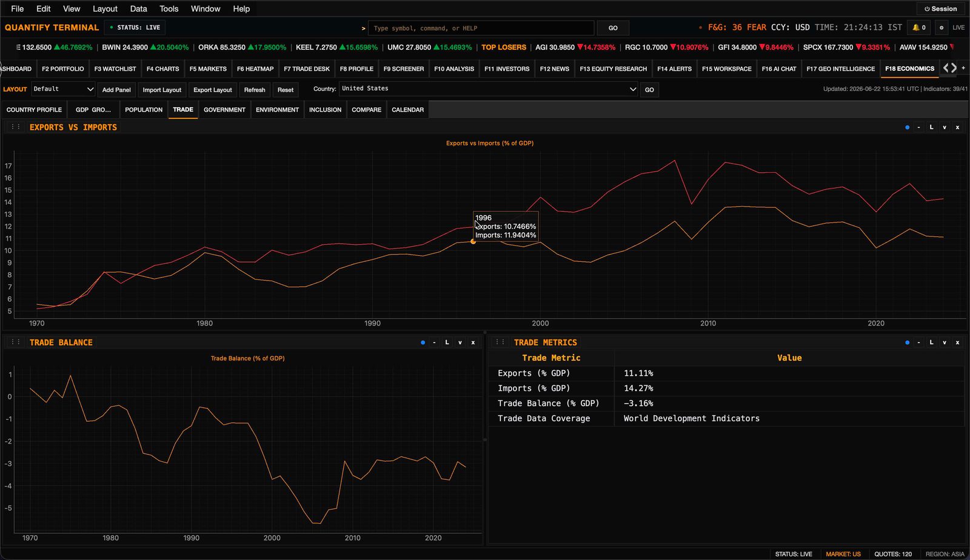Screen dimensions: 970x560
Task: Toggle blue link dot on Trade Balance panel
Action: 423,342
